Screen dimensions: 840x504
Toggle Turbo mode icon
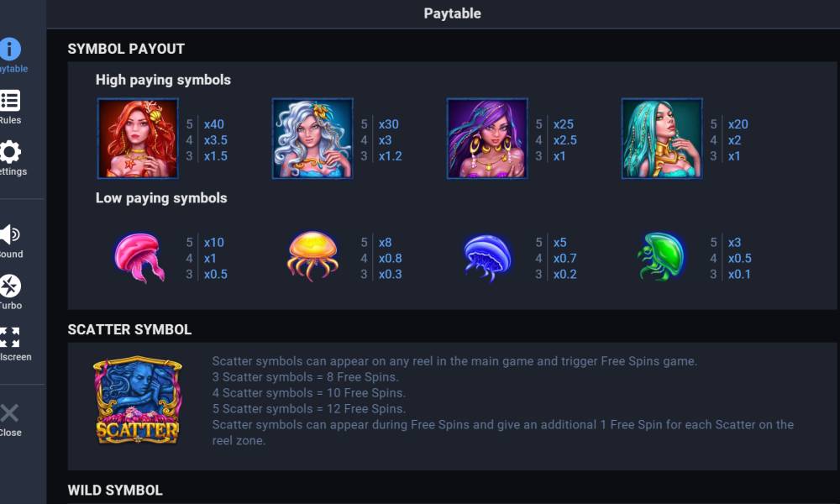point(10,286)
